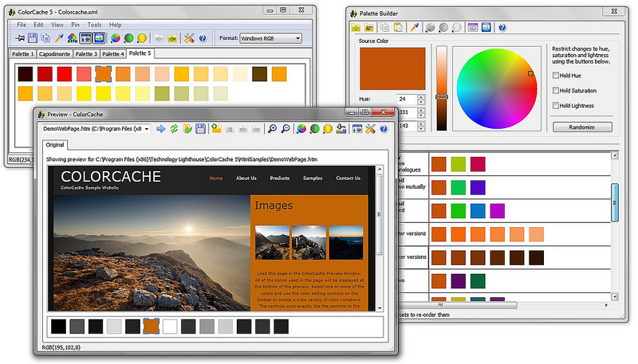Switch to the Palette 4 tab

click(x=113, y=54)
